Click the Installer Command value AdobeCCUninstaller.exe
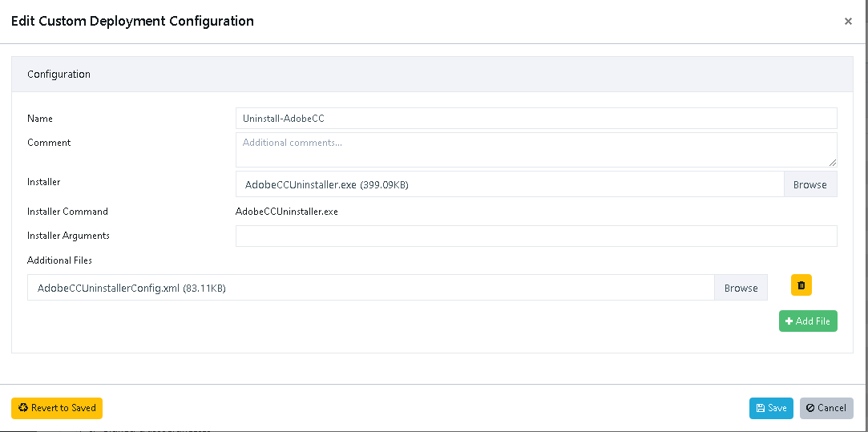The width and height of the screenshot is (868, 432). [287, 212]
